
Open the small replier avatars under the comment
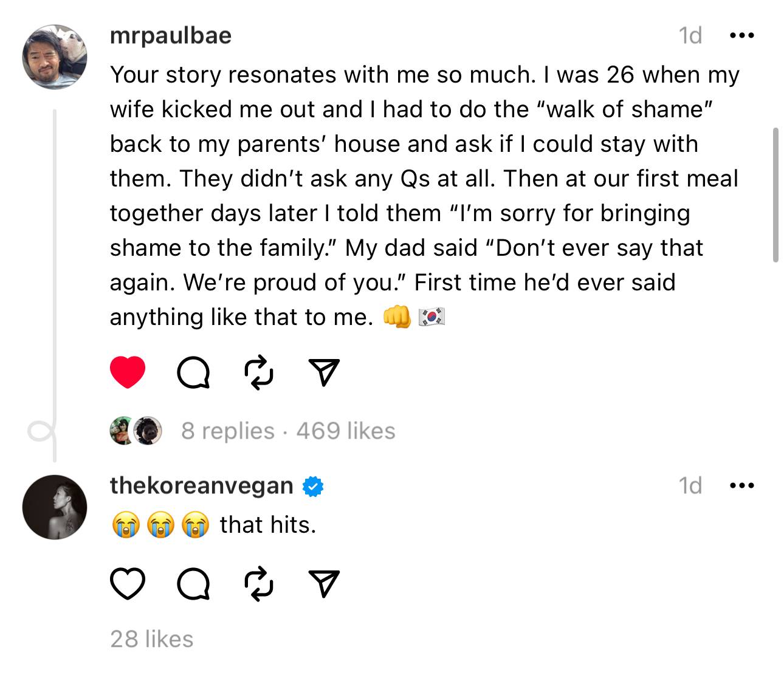point(136,431)
